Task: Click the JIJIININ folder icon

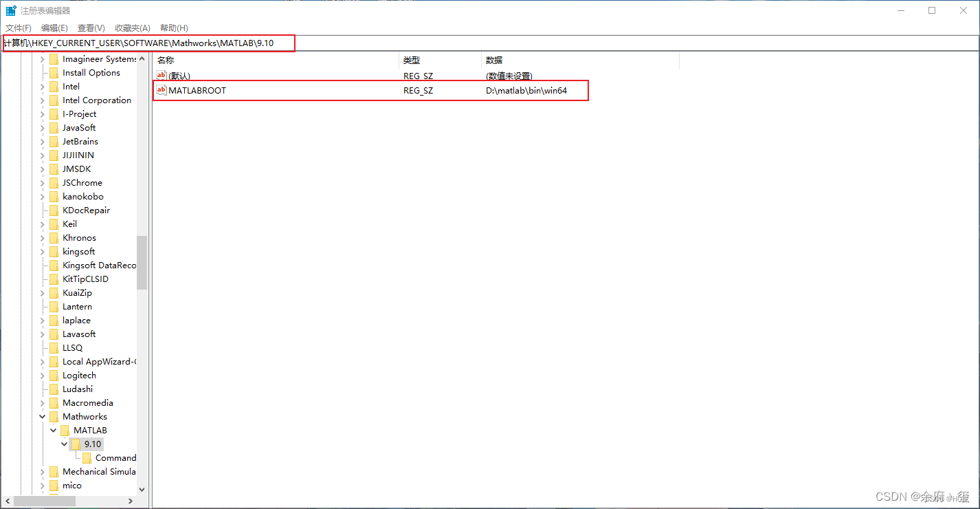Action: pyautogui.click(x=54, y=155)
